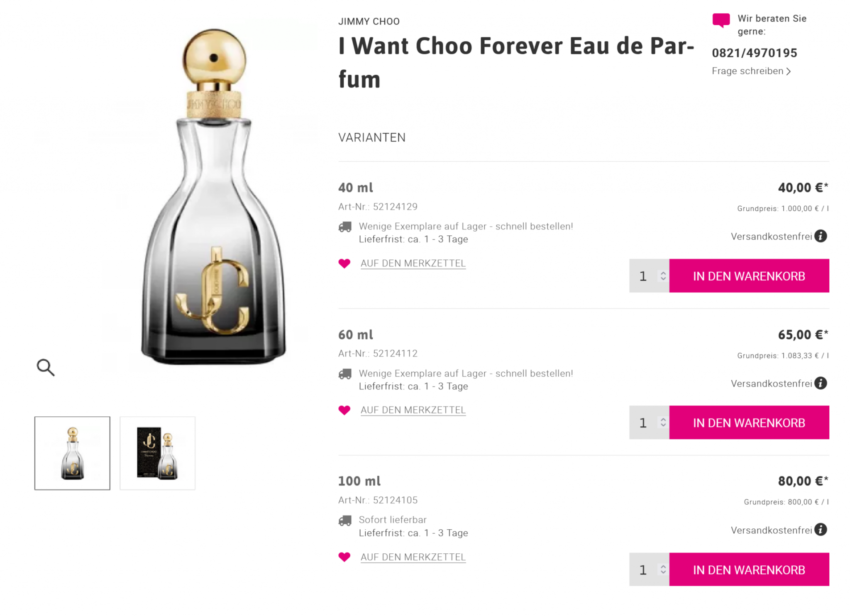Save 100 ml to Merkzettel via text link
The width and height of the screenshot is (850, 616).
coord(413,557)
